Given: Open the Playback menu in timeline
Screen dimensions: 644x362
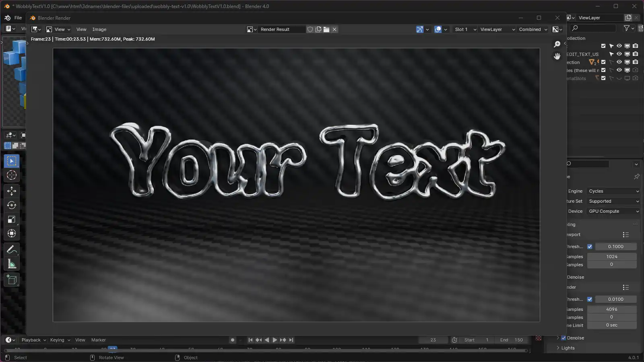Looking at the screenshot, I should pos(34,340).
